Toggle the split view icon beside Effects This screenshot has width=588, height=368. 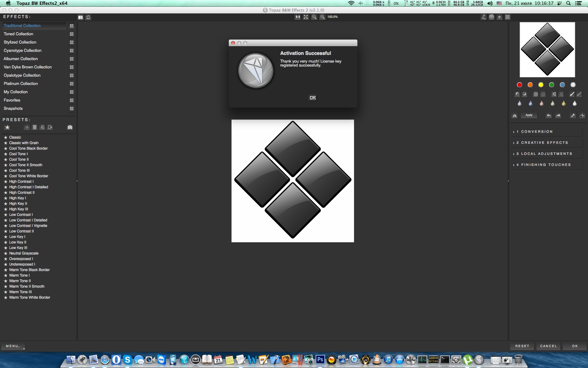tap(80, 17)
